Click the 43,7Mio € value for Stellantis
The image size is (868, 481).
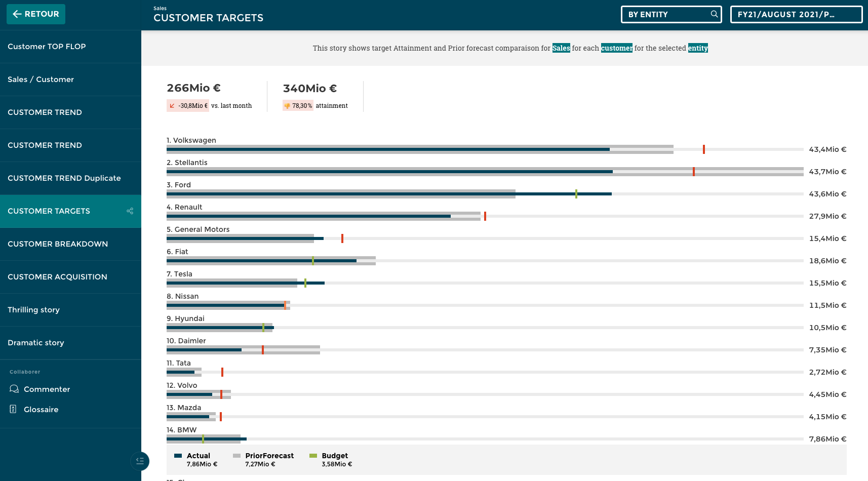[827, 172]
